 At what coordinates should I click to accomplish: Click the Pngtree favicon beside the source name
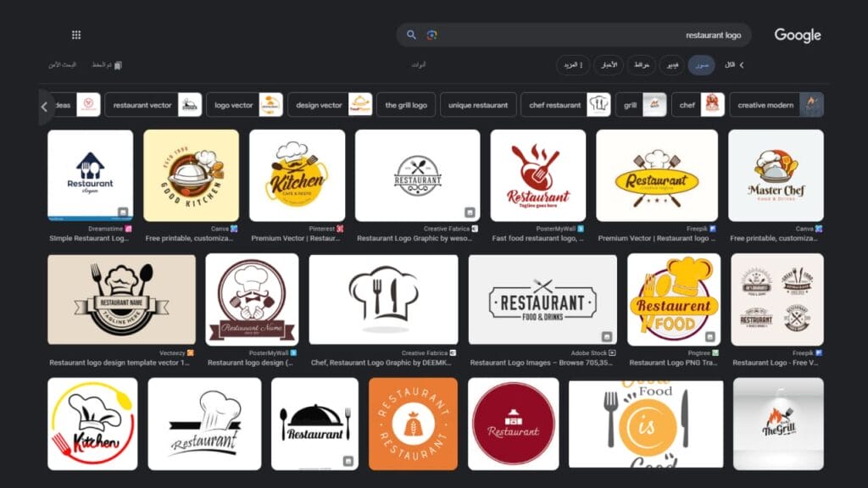715,353
